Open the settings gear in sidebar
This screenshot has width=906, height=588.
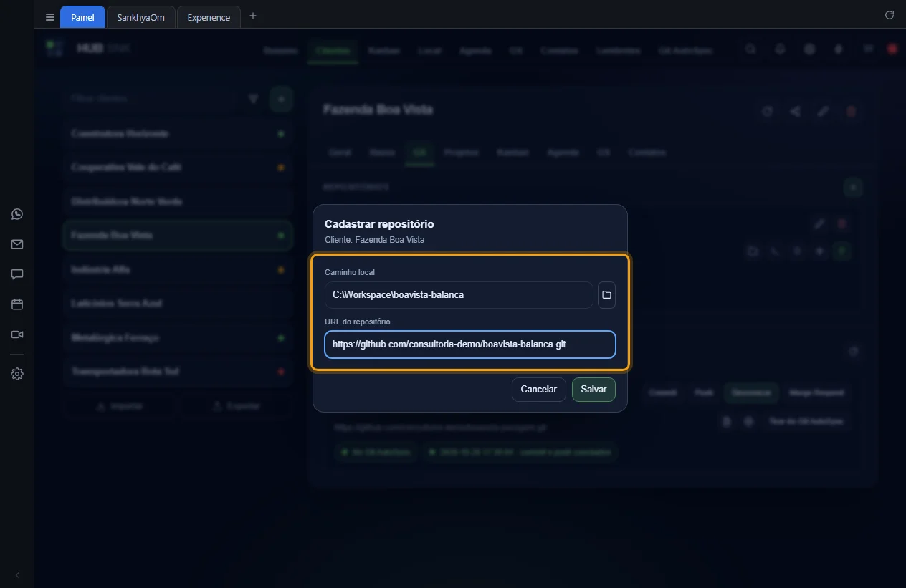pos(17,374)
